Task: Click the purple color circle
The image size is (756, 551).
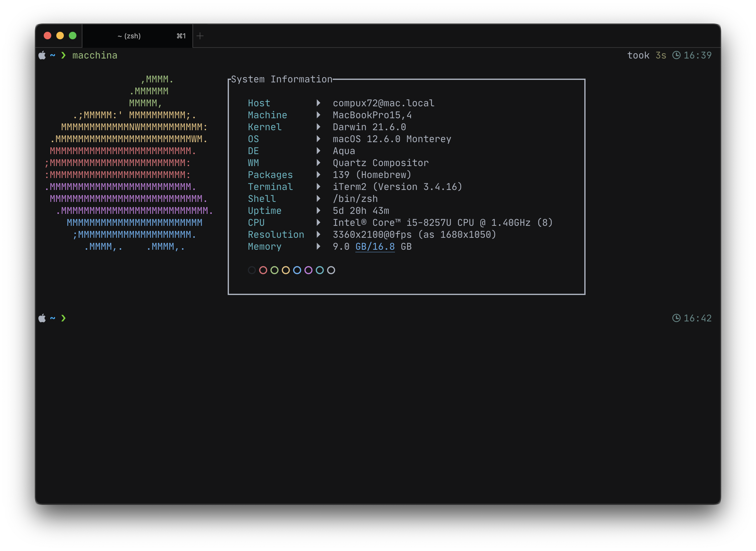Action: pos(309,270)
